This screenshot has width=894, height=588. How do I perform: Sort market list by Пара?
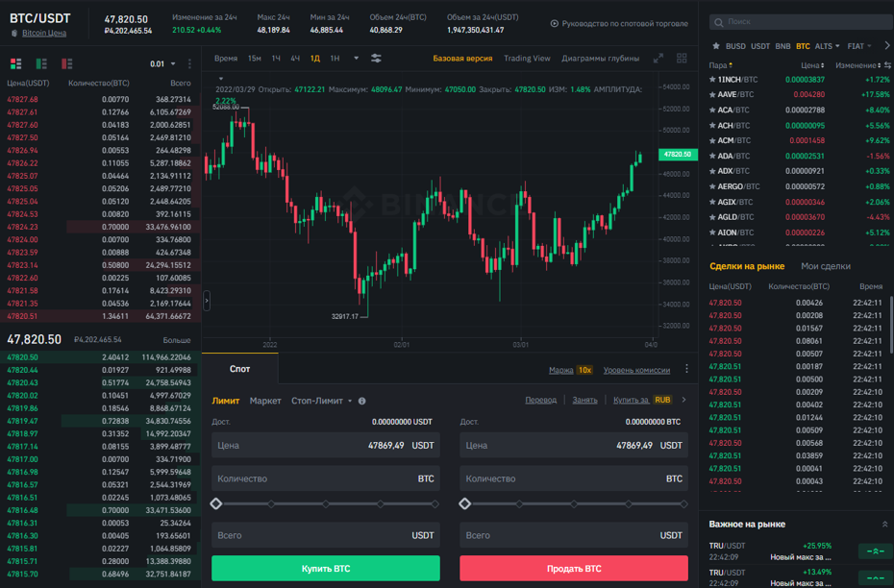(721, 65)
